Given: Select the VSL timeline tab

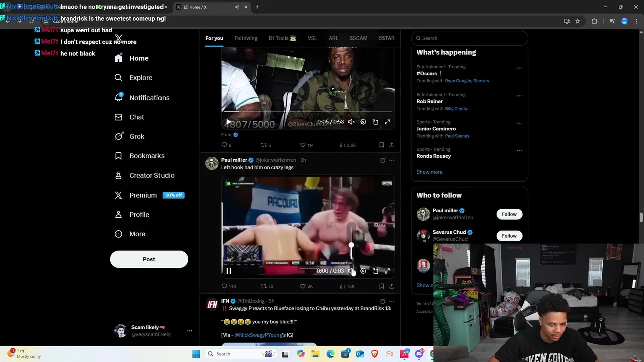Looking at the screenshot, I should 312,38.
